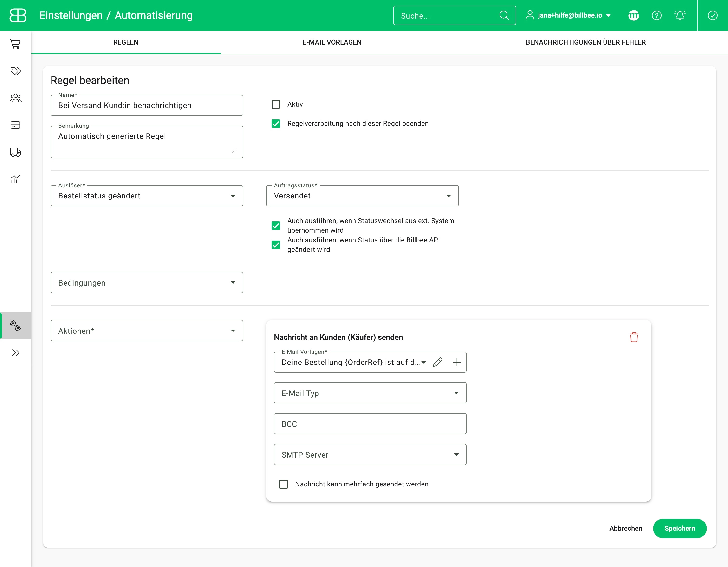Enable Nachricht kann mehrfach gesendet werden

coord(283,484)
